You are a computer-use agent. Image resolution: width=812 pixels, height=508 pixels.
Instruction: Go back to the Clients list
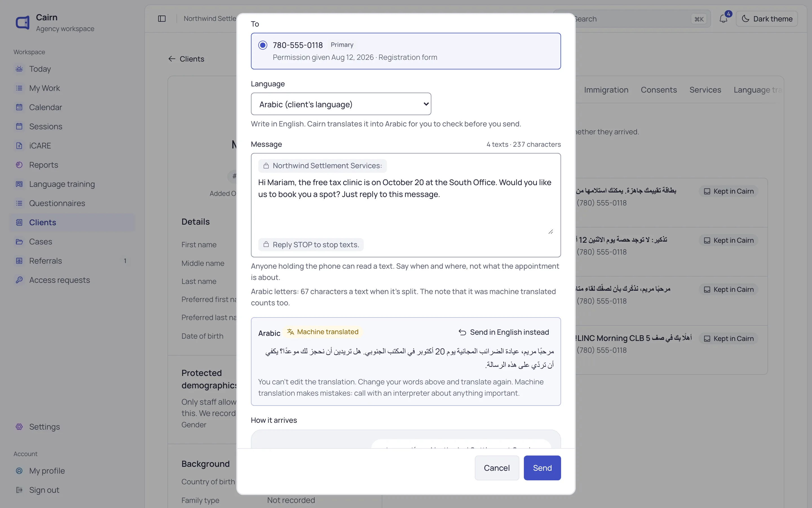tap(186, 59)
